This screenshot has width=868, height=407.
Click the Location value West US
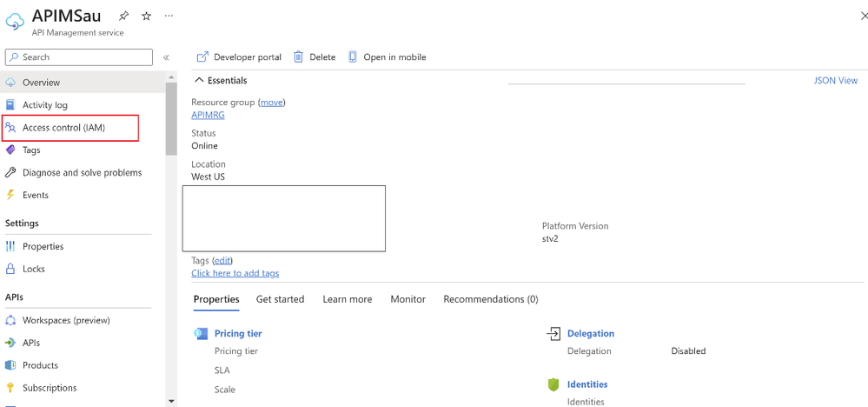coord(209,177)
